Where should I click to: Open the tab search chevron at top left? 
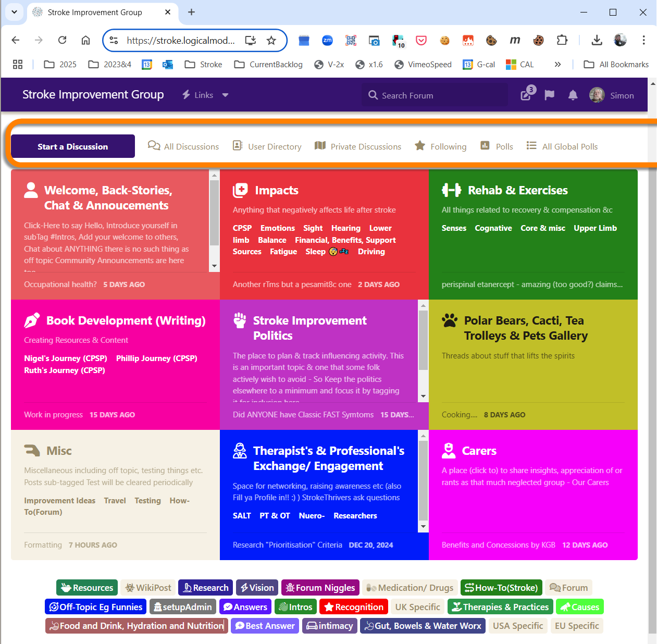pyautogui.click(x=14, y=12)
